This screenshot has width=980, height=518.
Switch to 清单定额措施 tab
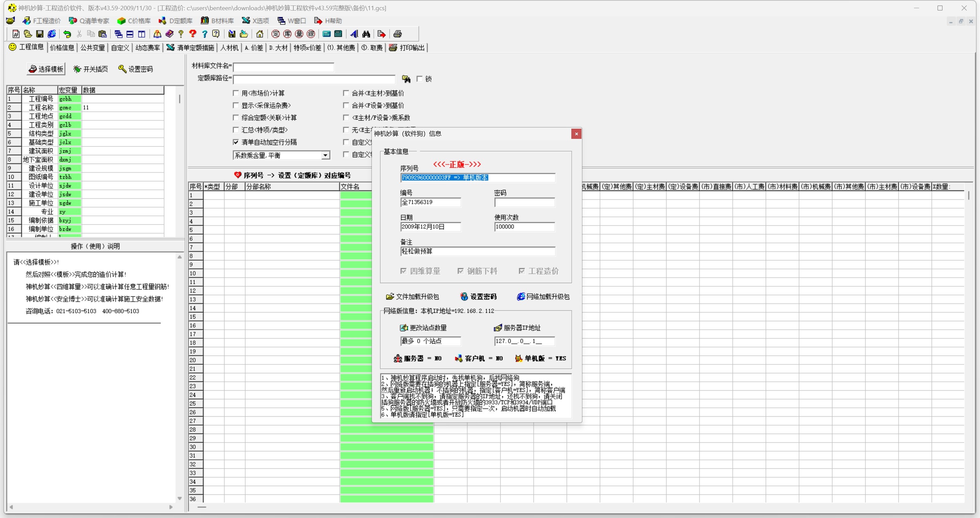pos(191,48)
